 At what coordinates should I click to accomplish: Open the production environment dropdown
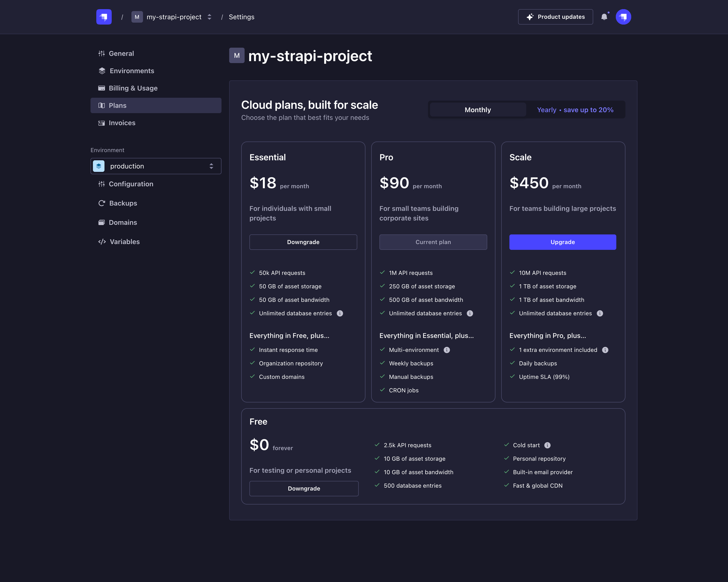[x=156, y=166]
